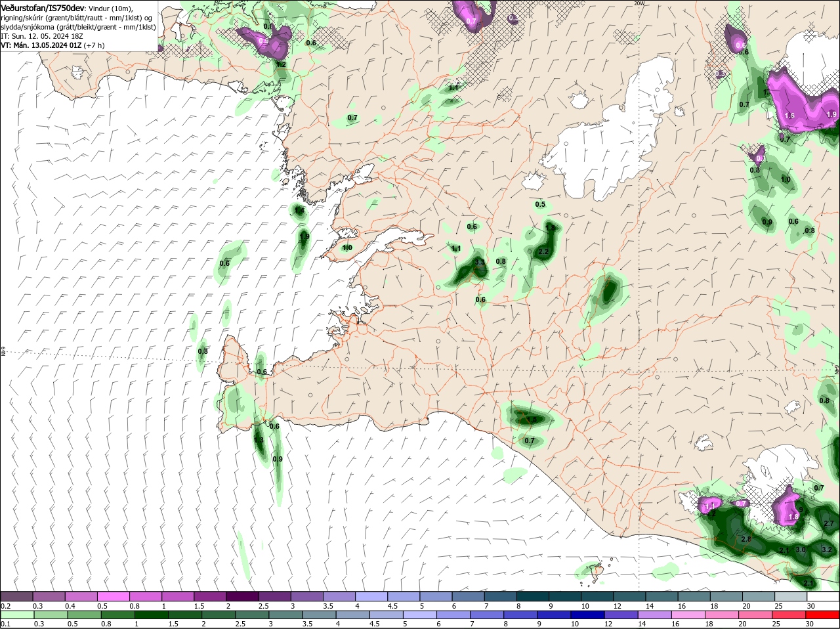
Task: Click the '0.2' label in the snow legend
Action: (x=6, y=605)
